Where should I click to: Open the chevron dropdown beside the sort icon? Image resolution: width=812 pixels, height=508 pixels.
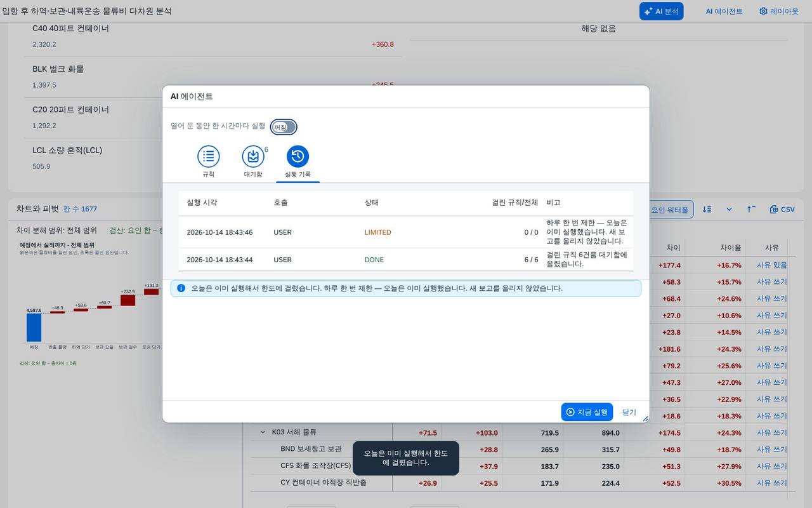tap(729, 210)
